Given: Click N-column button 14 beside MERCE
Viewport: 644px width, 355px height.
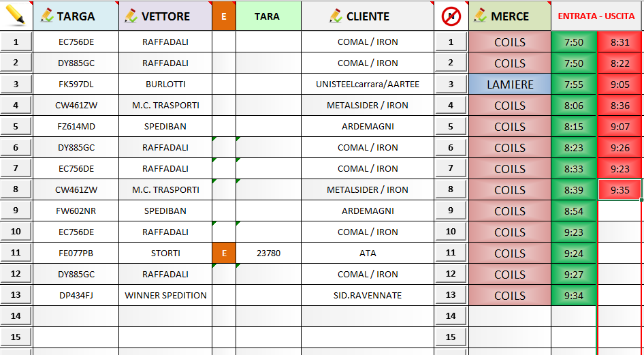Looking at the screenshot, I should point(451,315).
